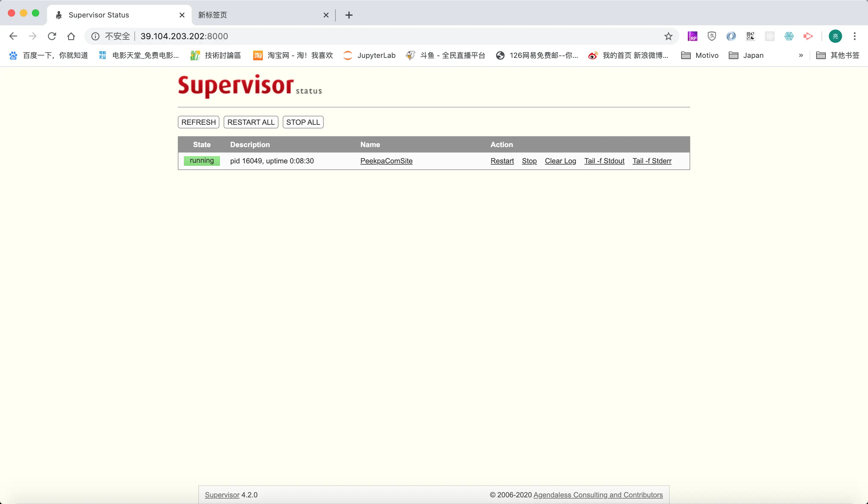
Task: Open the shield extension icon
Action: [712, 36]
